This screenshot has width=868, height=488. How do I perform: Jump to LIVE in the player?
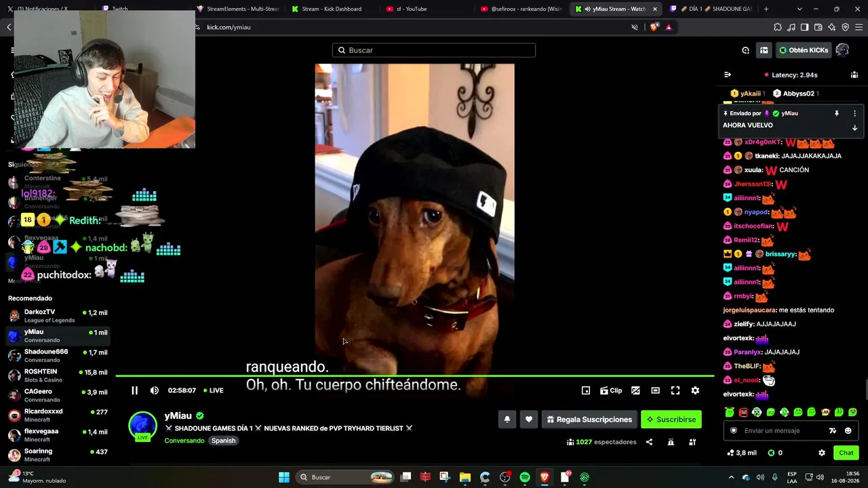213,390
